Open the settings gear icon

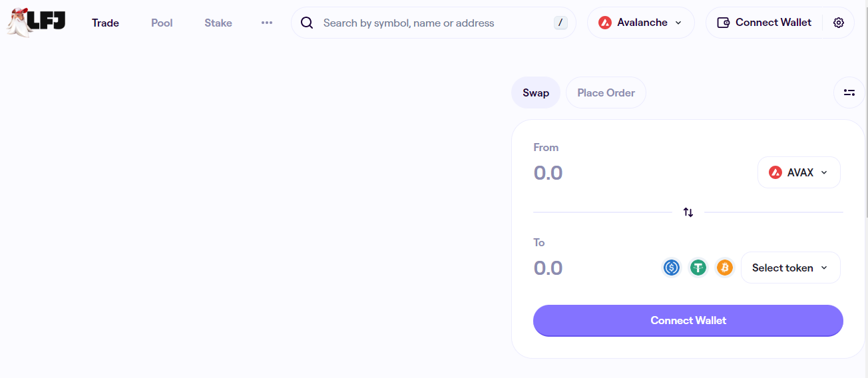tap(839, 23)
